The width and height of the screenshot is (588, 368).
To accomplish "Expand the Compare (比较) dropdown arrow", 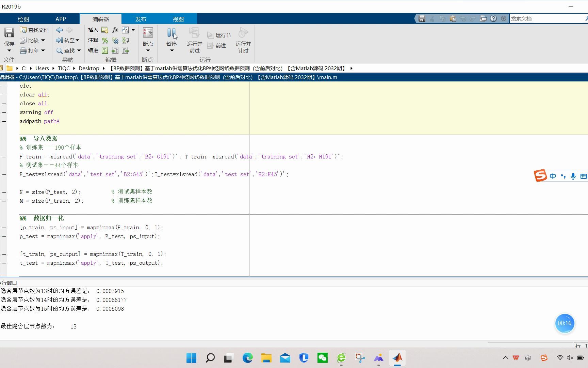I will point(43,40).
